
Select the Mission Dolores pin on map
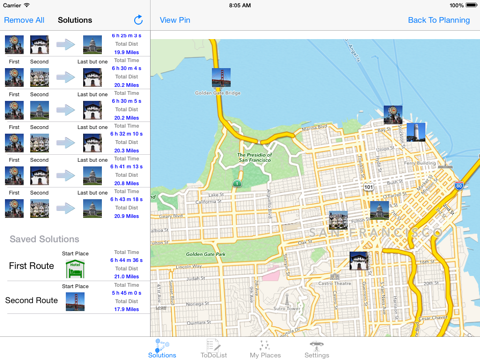(x=359, y=261)
